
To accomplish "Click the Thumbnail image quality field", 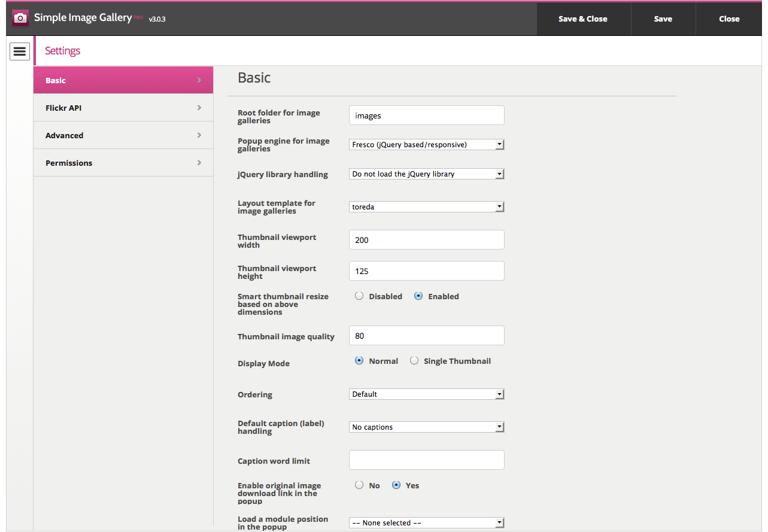I will click(427, 336).
